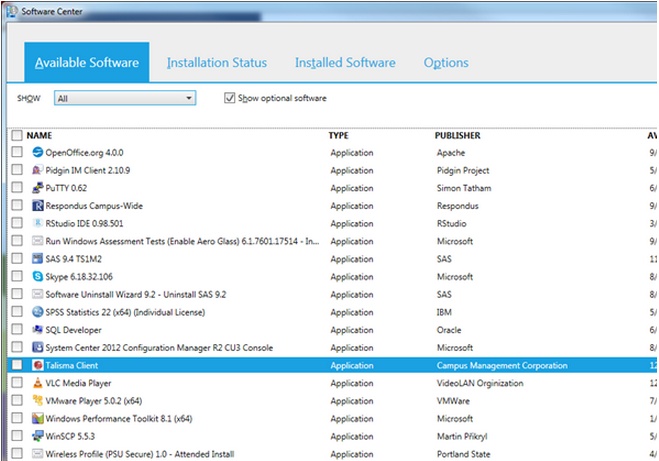The width and height of the screenshot is (659, 461).
Task: Sort by the PUBLISHER column header
Action: [458, 135]
